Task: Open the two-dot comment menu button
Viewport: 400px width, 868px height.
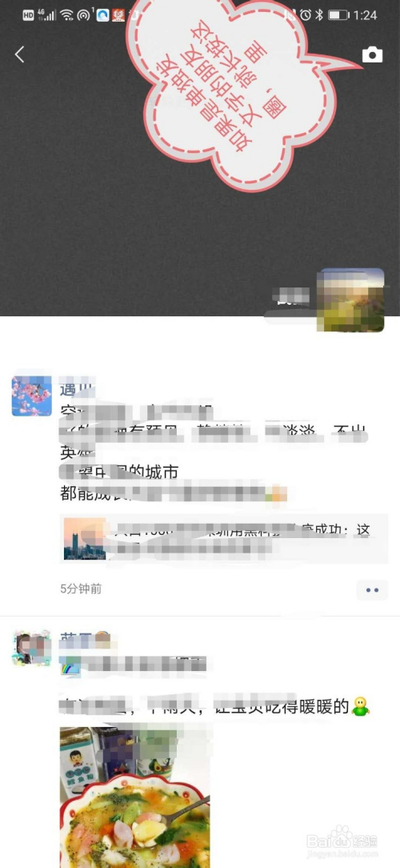Action: point(372,590)
